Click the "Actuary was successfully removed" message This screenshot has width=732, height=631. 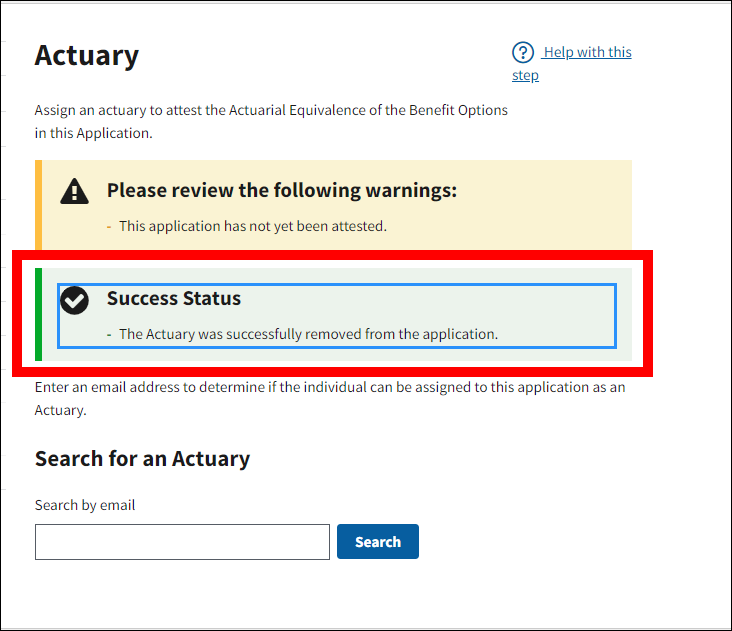(308, 334)
